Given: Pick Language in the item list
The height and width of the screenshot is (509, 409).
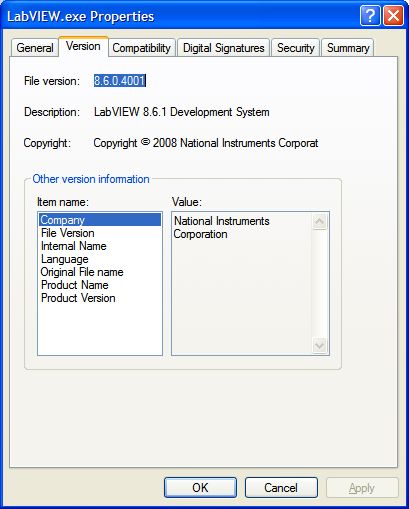Looking at the screenshot, I should (100, 259).
